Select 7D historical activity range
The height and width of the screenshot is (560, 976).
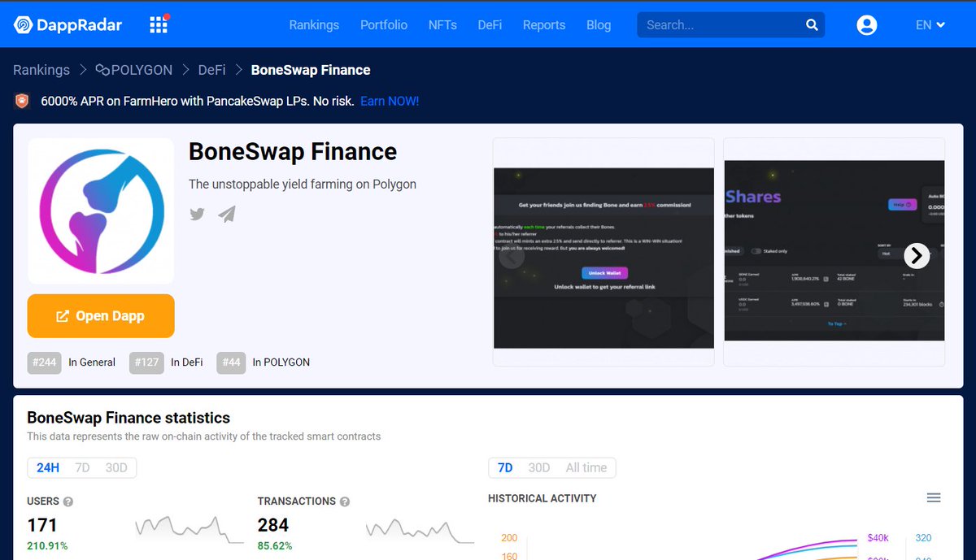click(505, 467)
